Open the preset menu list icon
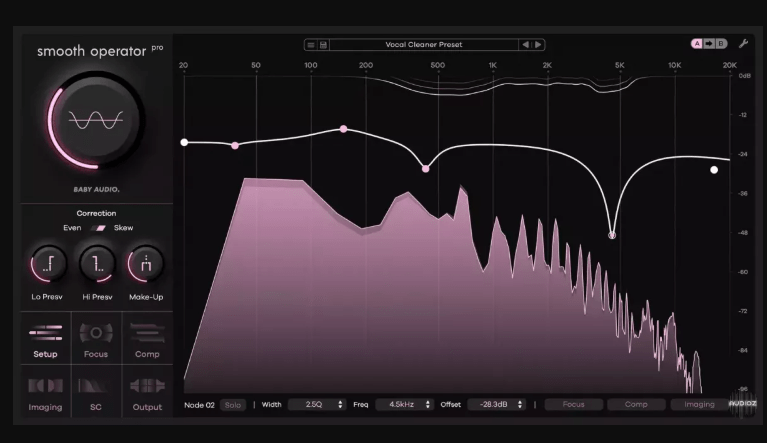 click(x=311, y=44)
